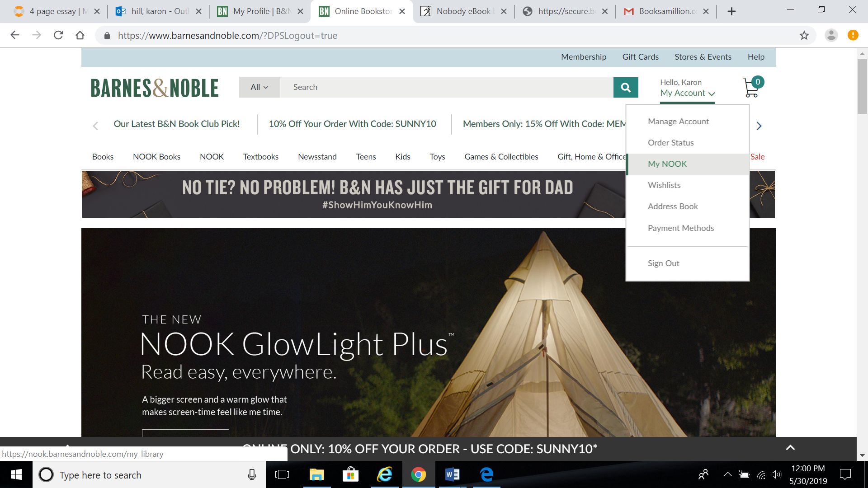Click the browser address bar
The image size is (868, 488).
(x=452, y=35)
